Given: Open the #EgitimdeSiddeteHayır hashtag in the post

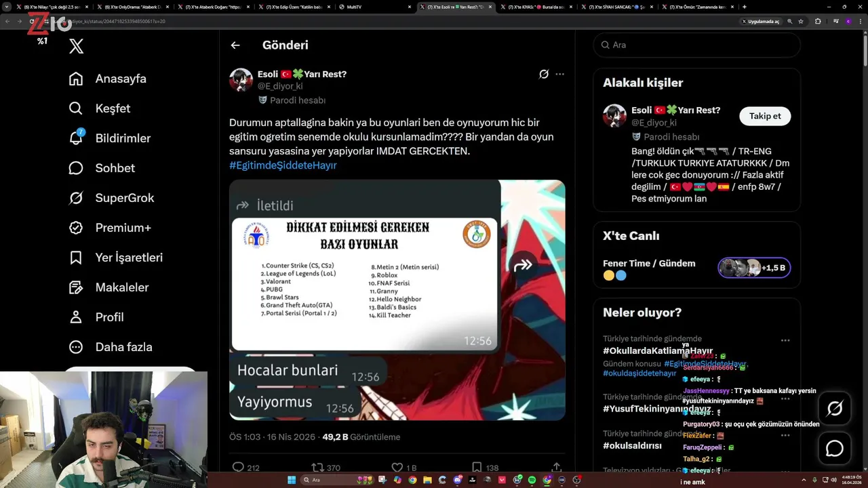Looking at the screenshot, I should [x=283, y=165].
